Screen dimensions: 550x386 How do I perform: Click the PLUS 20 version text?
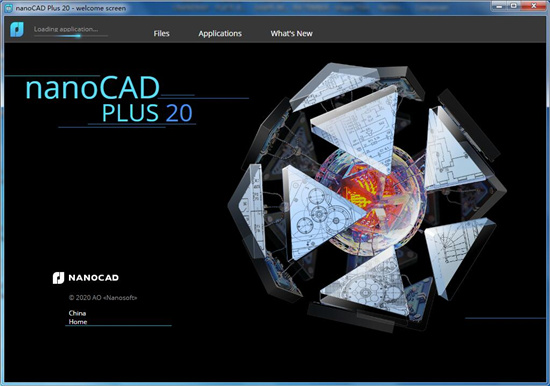tap(147, 113)
